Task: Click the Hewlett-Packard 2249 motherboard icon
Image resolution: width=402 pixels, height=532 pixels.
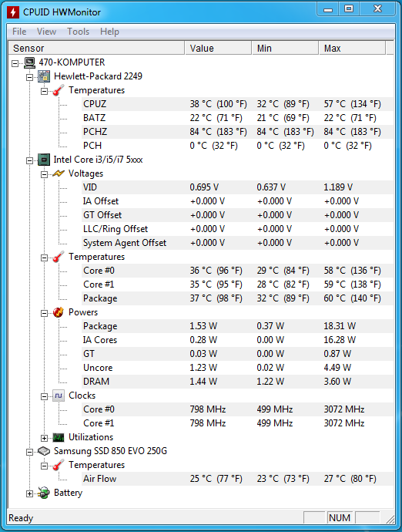Action: pos(44,76)
